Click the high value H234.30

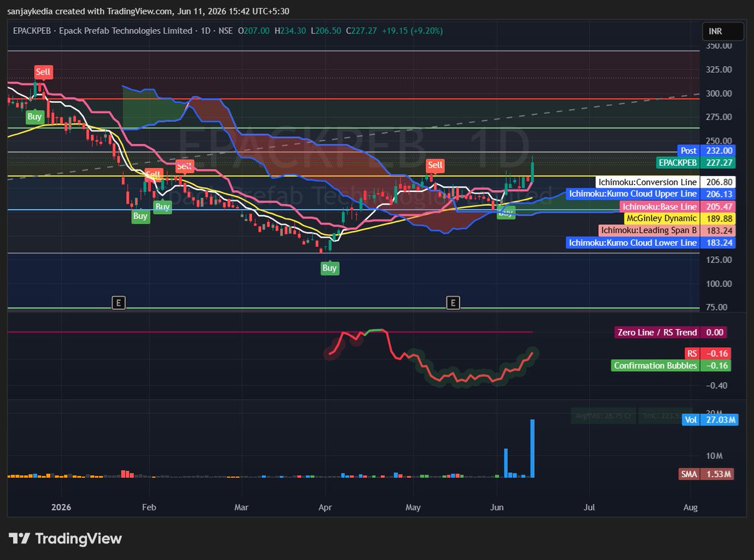(x=290, y=30)
